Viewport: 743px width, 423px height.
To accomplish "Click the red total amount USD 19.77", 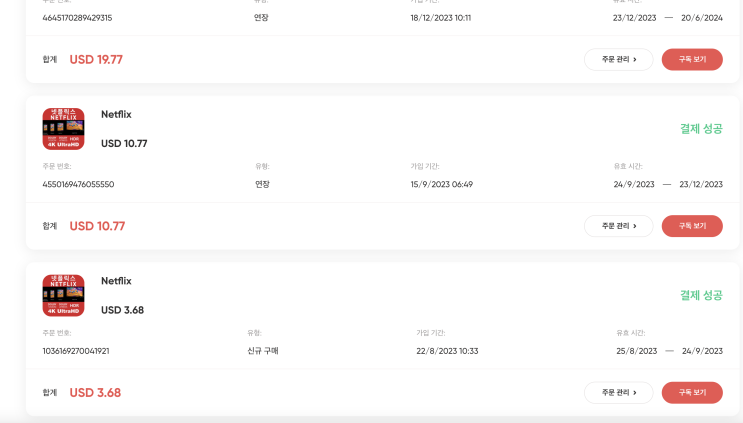I will click(96, 60).
